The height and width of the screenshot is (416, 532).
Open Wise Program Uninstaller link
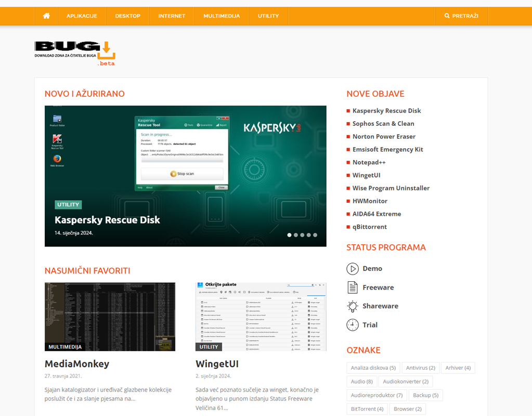391,188
